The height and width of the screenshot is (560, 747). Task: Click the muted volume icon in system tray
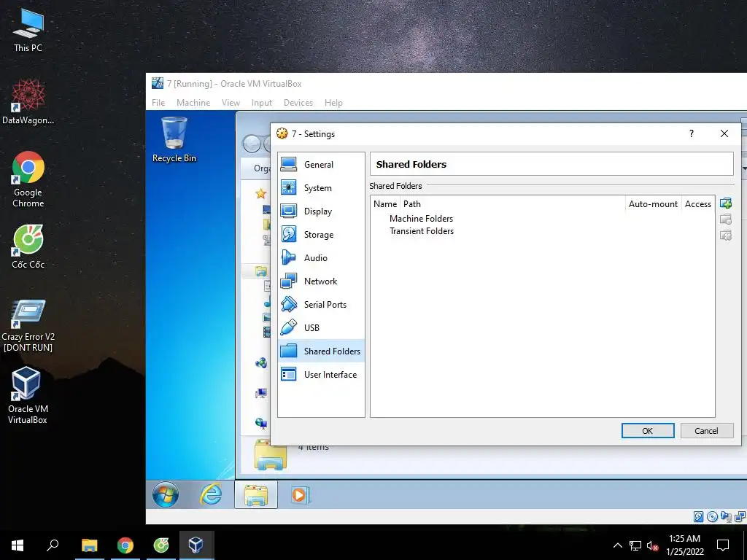[652, 545]
